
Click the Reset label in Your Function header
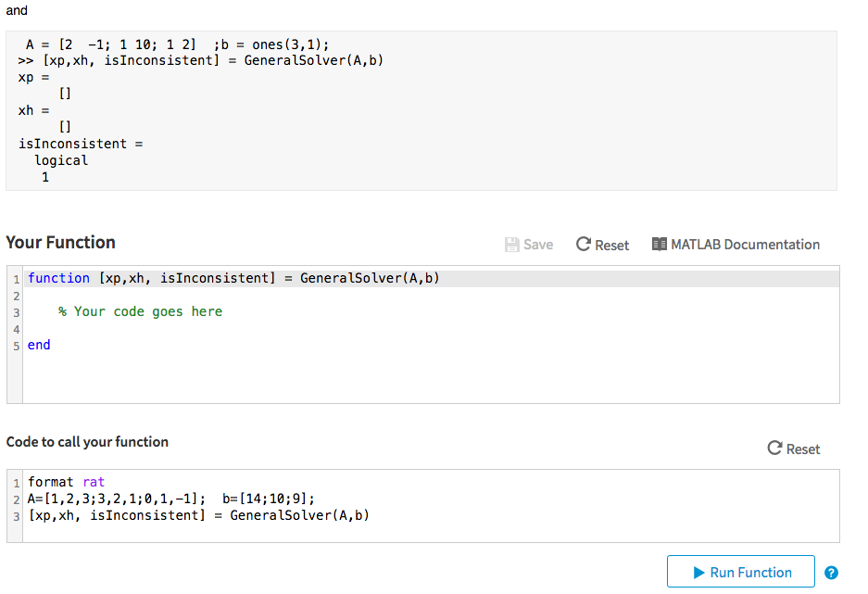point(612,246)
